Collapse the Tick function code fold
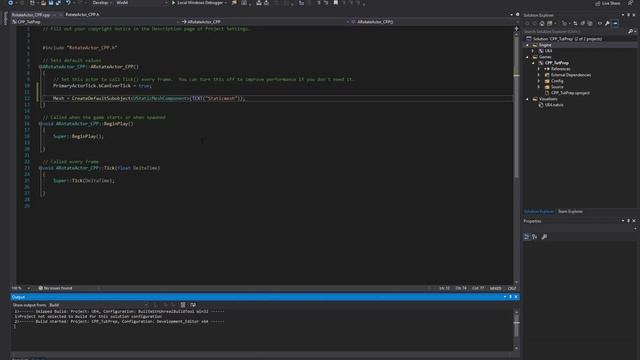The height and width of the screenshot is (360, 640). [x=40, y=168]
